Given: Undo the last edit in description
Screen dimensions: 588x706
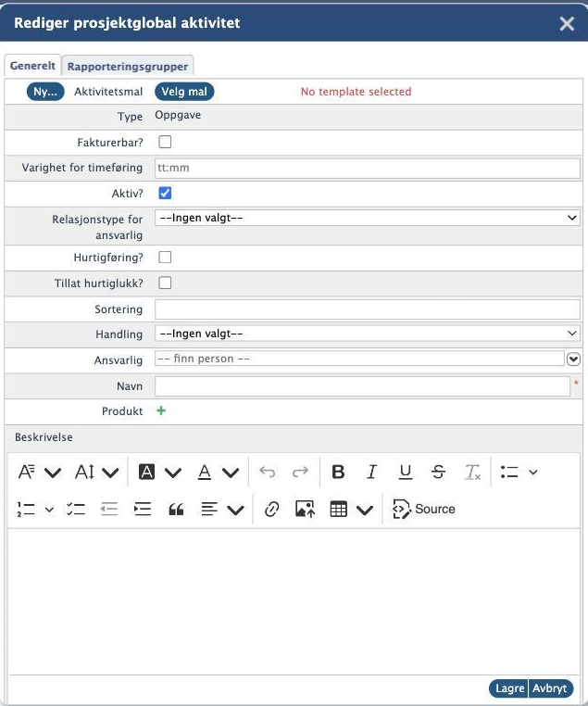Looking at the screenshot, I should [268, 472].
